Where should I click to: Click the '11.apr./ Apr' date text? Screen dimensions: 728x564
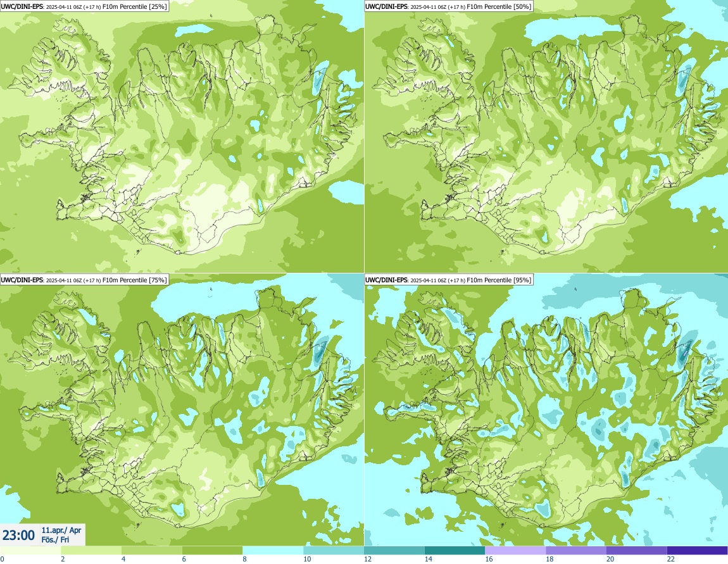tap(61, 530)
